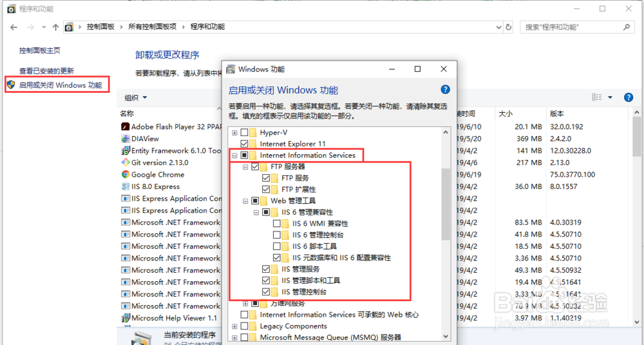Enable IIS 6 管理控制台 checkbox
Image resolution: width=644 pixels, height=345 pixels.
[277, 235]
